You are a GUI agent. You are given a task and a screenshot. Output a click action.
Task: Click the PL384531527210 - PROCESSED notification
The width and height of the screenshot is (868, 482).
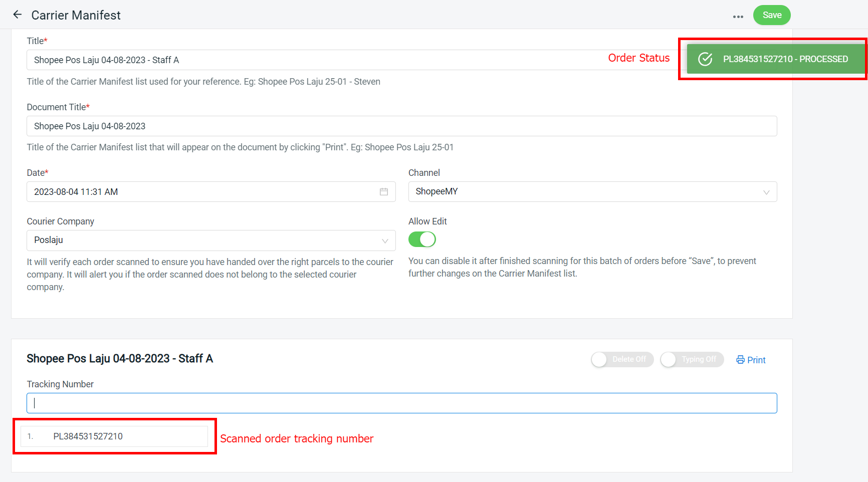click(x=785, y=59)
